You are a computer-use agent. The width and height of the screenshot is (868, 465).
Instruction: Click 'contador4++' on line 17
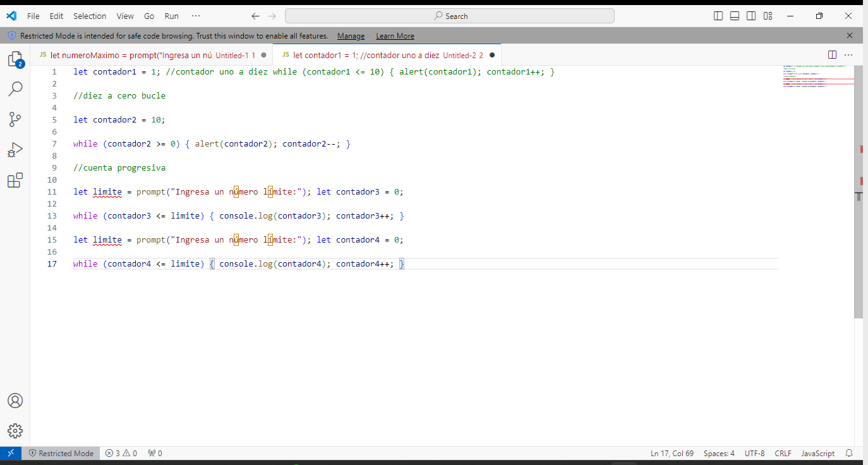[363, 263]
